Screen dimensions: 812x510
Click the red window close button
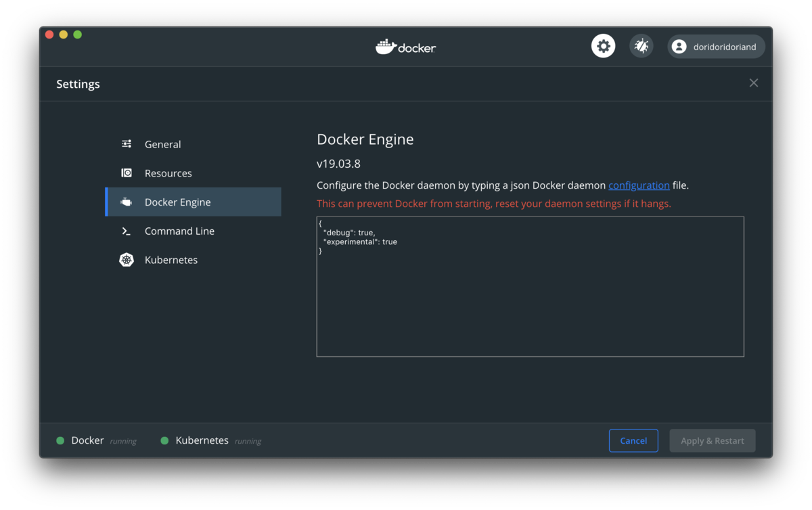point(49,34)
